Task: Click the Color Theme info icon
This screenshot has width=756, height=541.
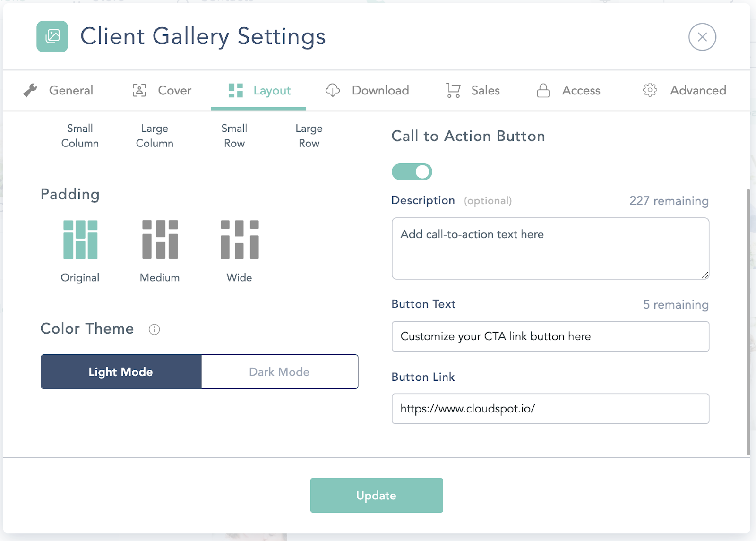Action: coord(154,329)
